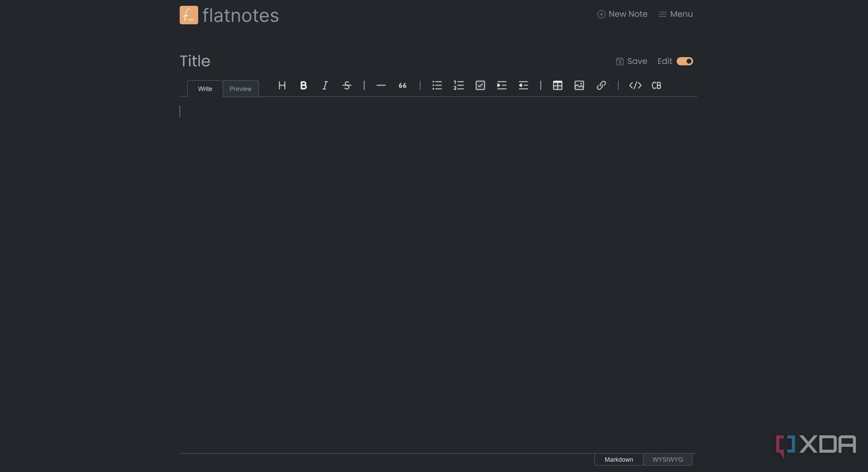Click the indent icon
This screenshot has height=472, width=868.
pos(502,85)
